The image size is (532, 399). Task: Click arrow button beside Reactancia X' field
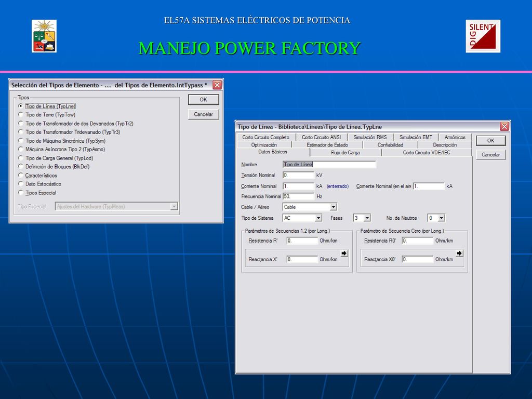tap(344, 253)
